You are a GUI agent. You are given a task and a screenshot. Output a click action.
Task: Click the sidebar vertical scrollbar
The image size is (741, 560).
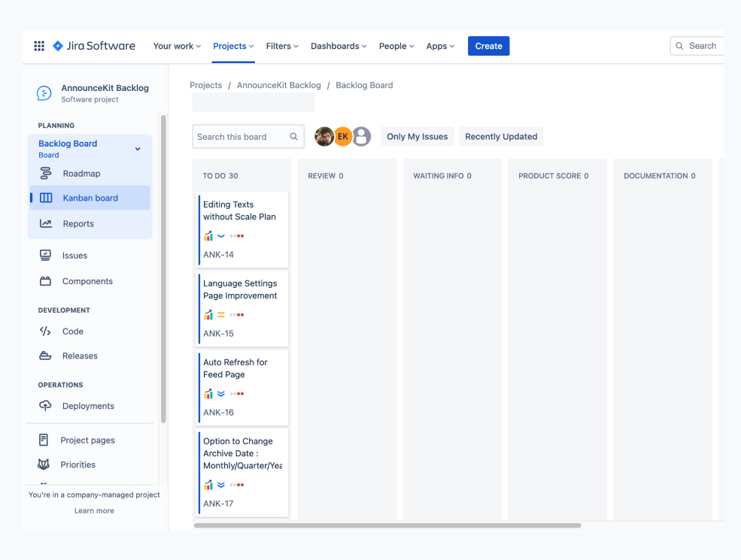163,269
